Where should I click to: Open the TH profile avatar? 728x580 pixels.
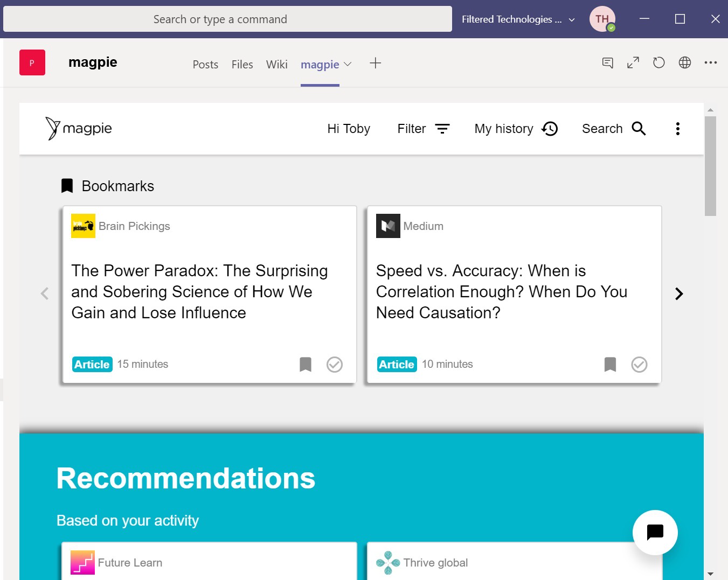click(x=602, y=19)
